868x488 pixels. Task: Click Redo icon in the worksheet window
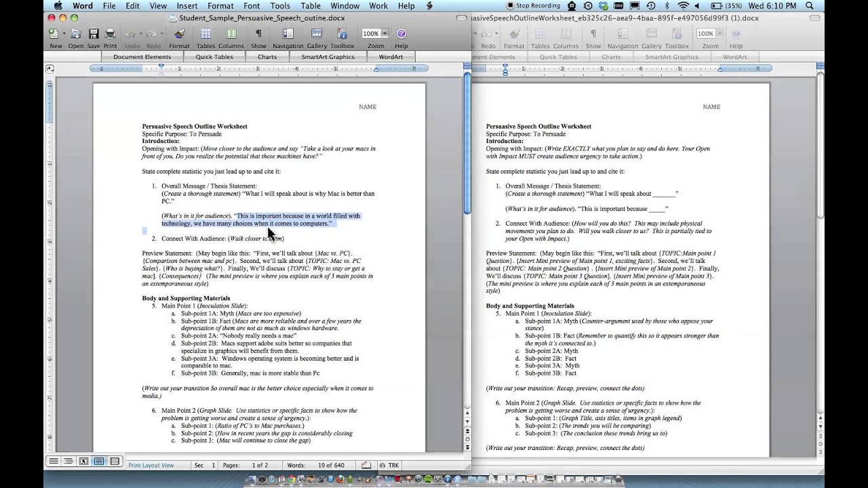pyautogui.click(x=487, y=34)
